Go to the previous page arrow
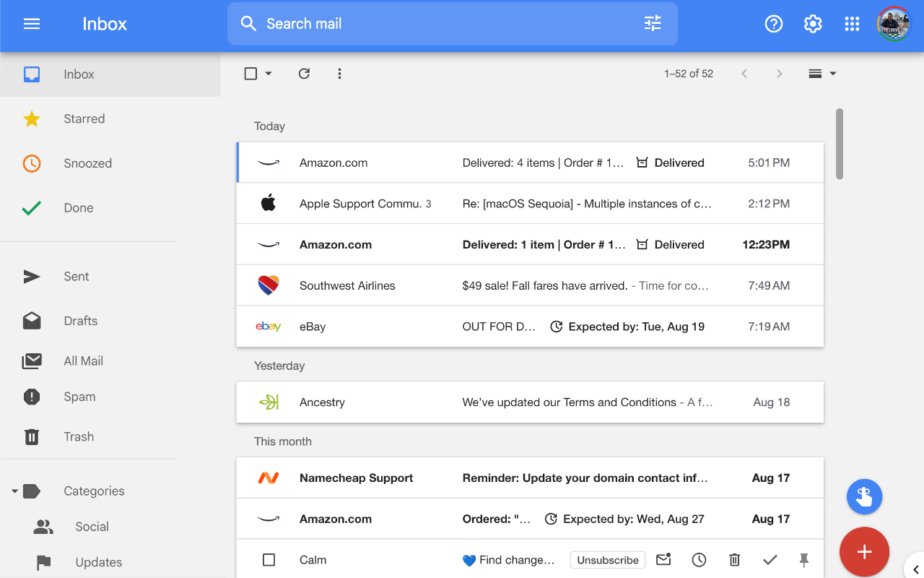 [744, 74]
